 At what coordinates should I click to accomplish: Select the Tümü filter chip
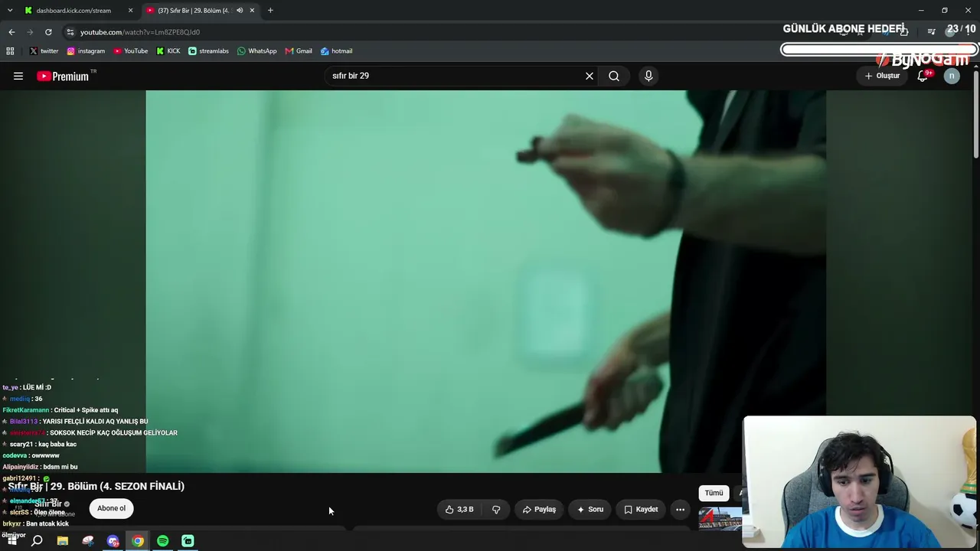714,493
